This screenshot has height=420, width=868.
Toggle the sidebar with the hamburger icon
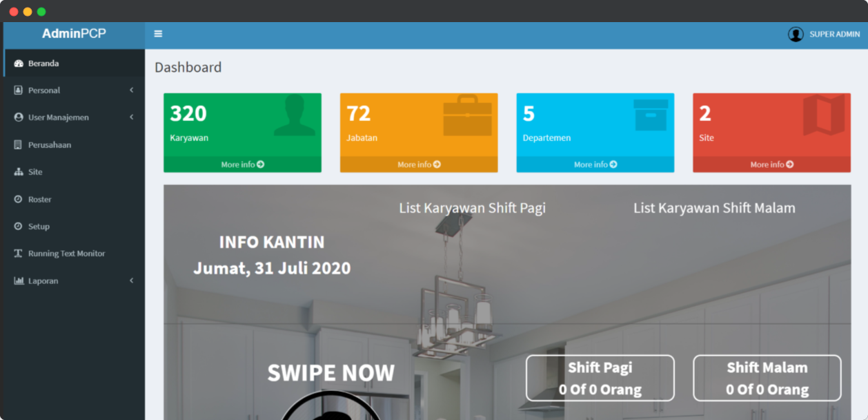click(158, 34)
